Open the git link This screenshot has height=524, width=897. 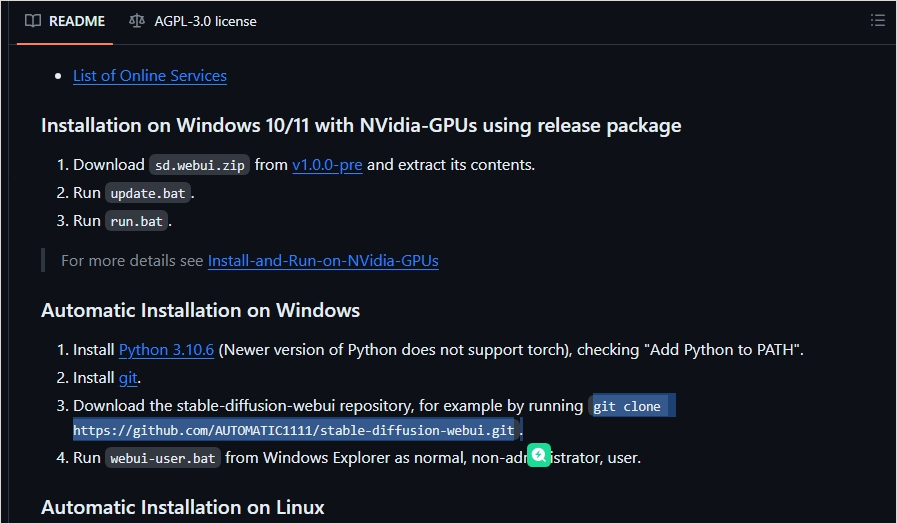click(128, 378)
